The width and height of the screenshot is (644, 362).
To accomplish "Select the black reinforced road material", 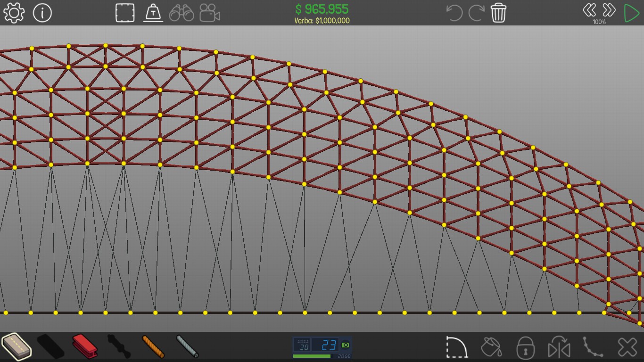I will [50, 346].
